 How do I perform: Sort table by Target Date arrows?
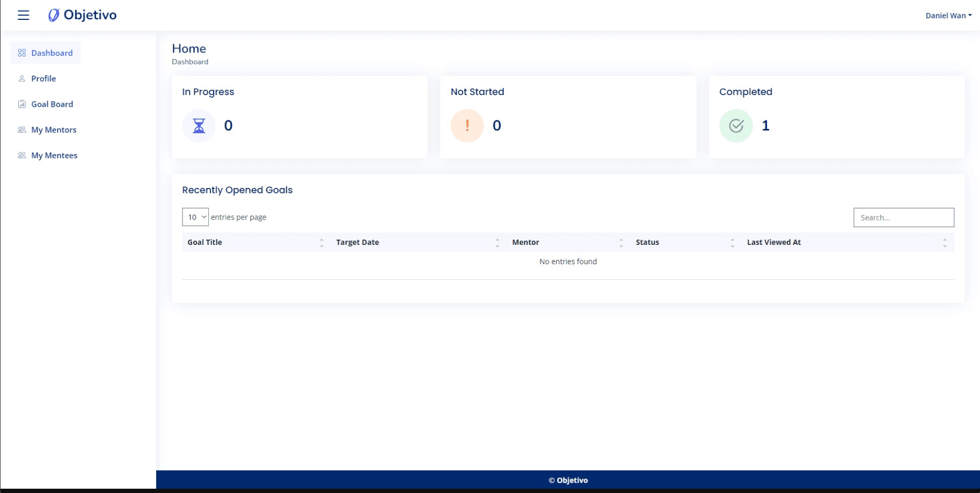click(x=498, y=243)
